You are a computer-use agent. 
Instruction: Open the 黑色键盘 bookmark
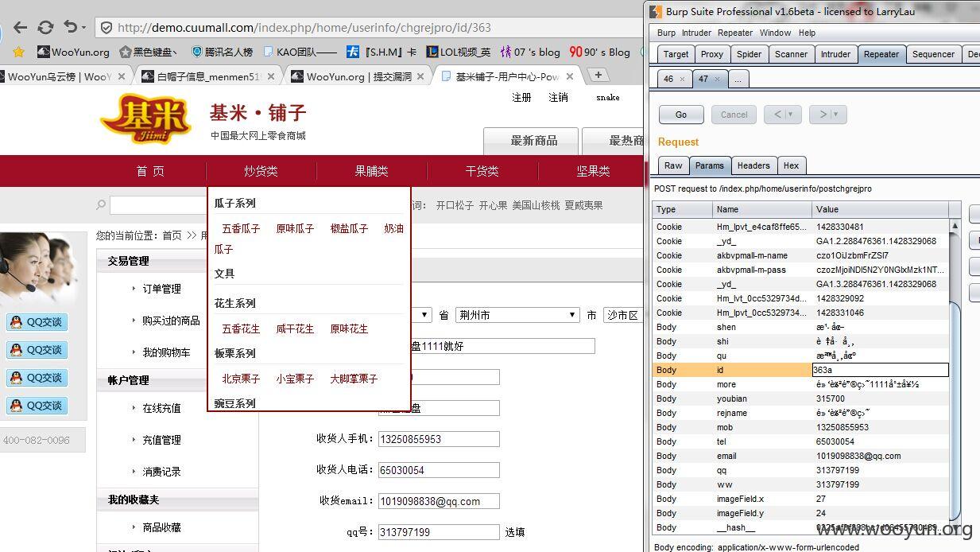pyautogui.click(x=149, y=52)
